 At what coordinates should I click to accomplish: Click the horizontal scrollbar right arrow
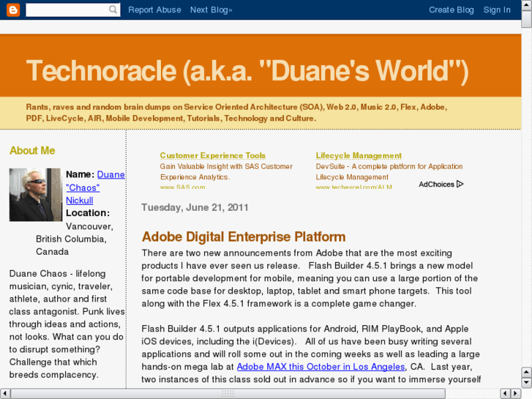pos(516,394)
